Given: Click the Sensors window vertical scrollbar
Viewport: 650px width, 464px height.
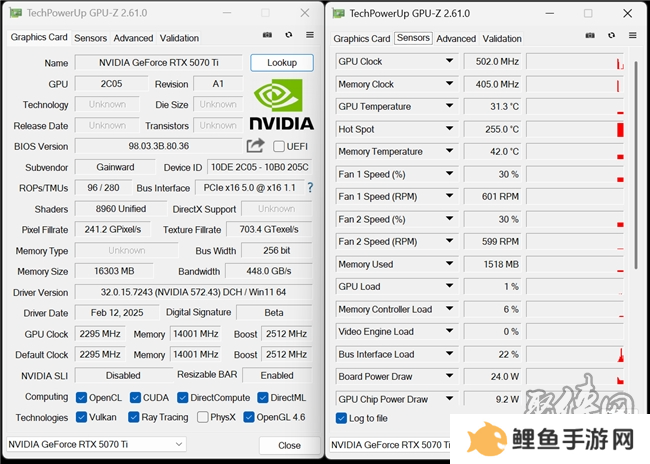Looking at the screenshot, I should pos(635,166).
